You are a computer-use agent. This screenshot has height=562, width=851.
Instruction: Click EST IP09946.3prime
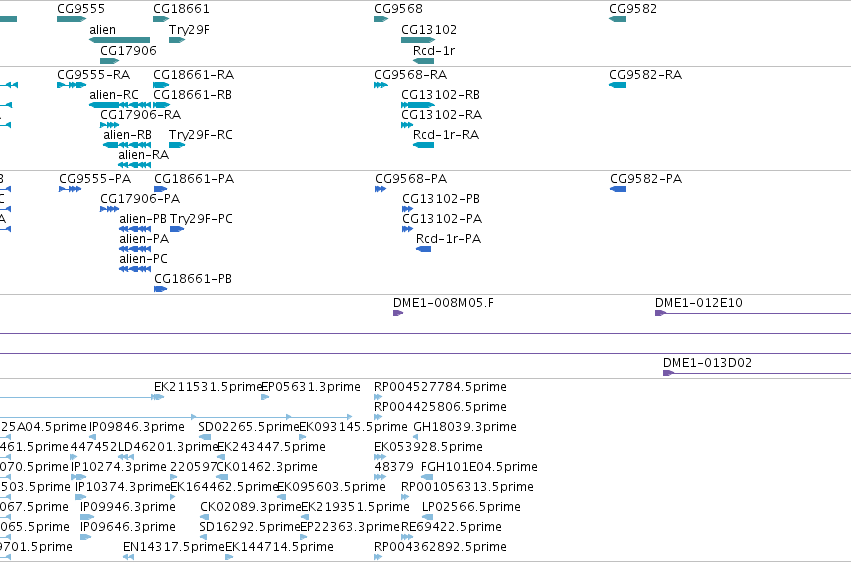tap(87, 517)
